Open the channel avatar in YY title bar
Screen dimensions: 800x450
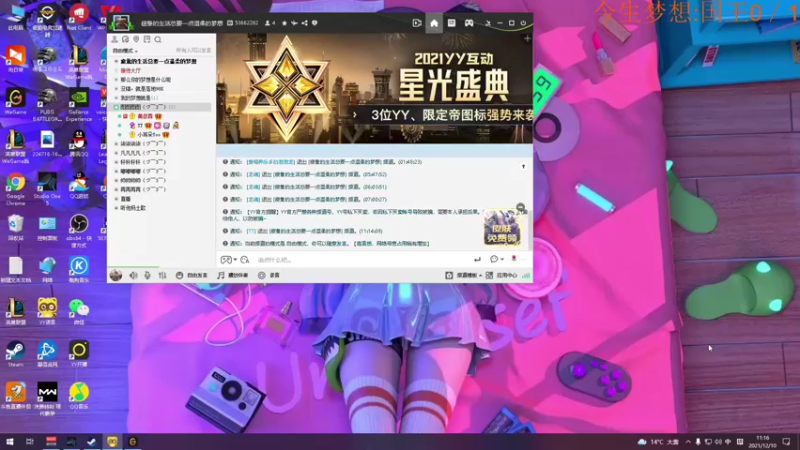[121, 23]
